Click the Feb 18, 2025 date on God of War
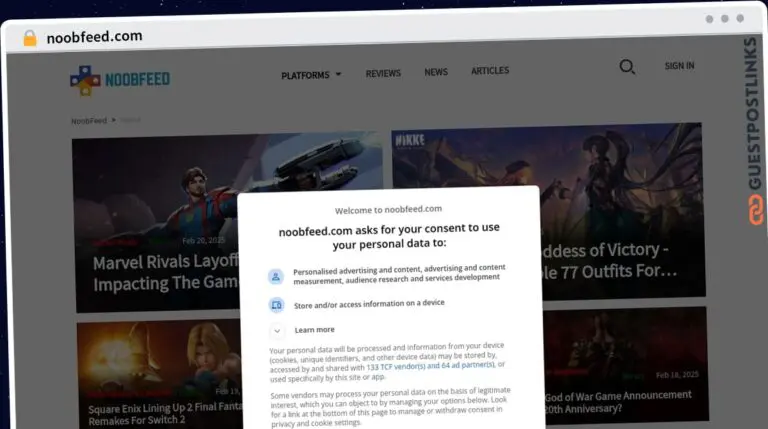The width and height of the screenshot is (768, 429). 677,375
